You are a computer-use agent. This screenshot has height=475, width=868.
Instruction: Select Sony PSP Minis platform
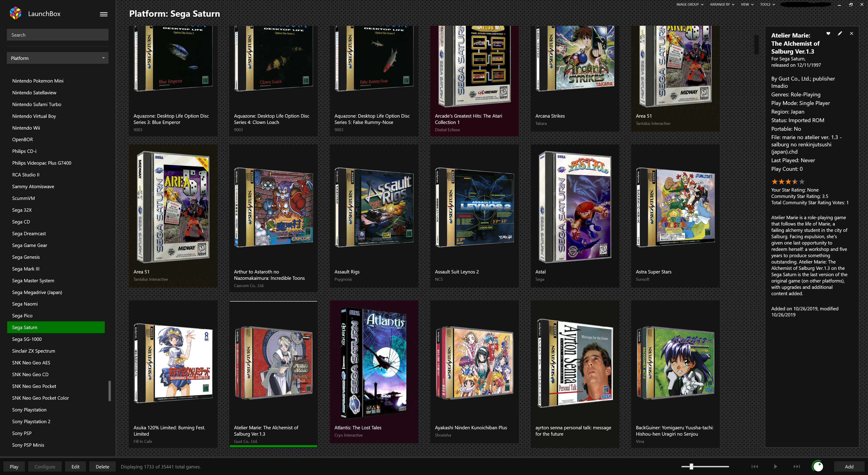click(28, 445)
